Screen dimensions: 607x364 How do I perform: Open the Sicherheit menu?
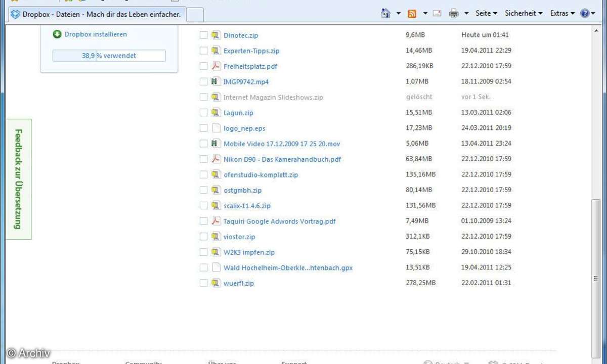pos(524,14)
